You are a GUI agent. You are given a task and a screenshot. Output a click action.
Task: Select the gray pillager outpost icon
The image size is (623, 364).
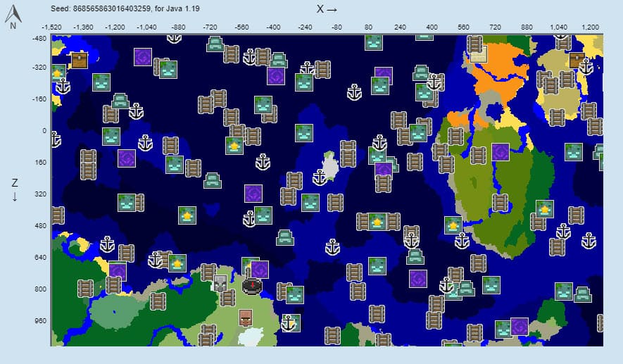(x=220, y=283)
